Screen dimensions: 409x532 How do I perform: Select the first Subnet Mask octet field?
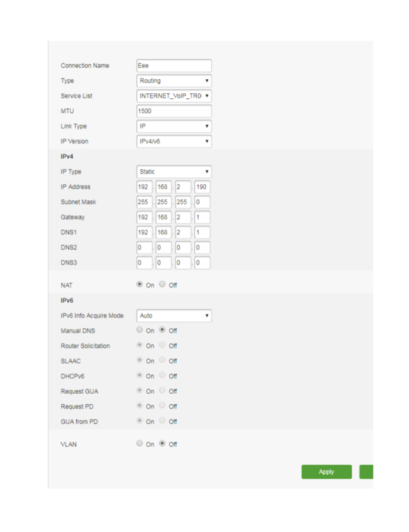[144, 202]
